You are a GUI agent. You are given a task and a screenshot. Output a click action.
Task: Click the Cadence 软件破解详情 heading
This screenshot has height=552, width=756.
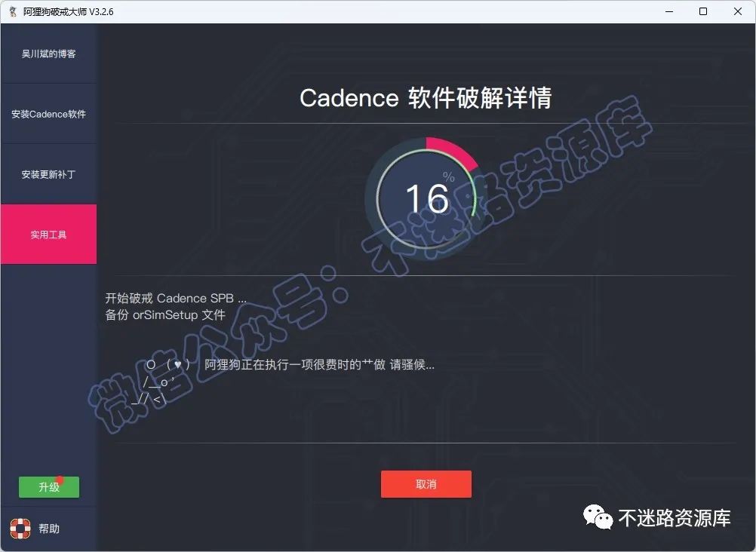pos(426,98)
